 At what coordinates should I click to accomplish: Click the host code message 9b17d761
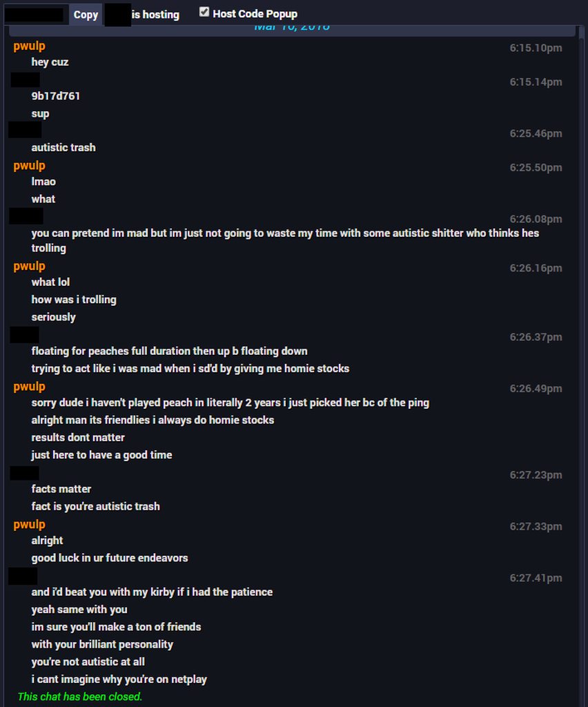click(x=55, y=96)
